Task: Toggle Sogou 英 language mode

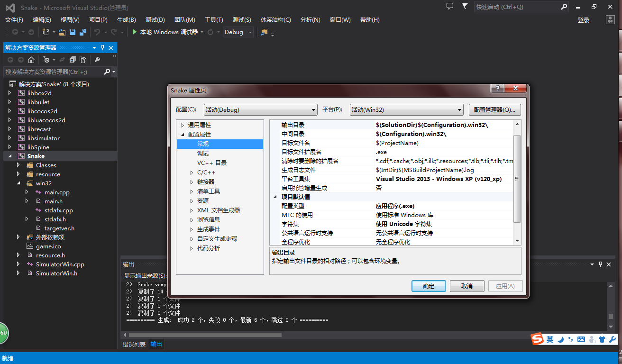Action: [550, 339]
